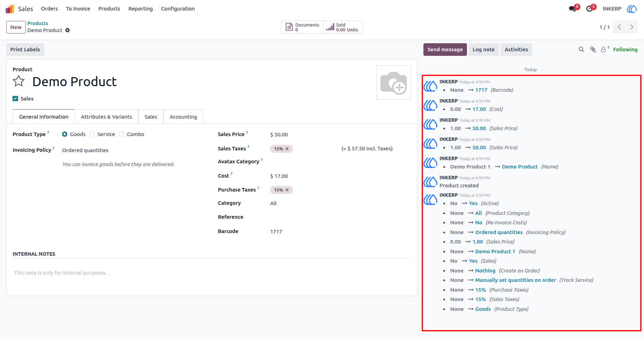Go to previous record arrow
The height and width of the screenshot is (337, 644).
coord(619,27)
